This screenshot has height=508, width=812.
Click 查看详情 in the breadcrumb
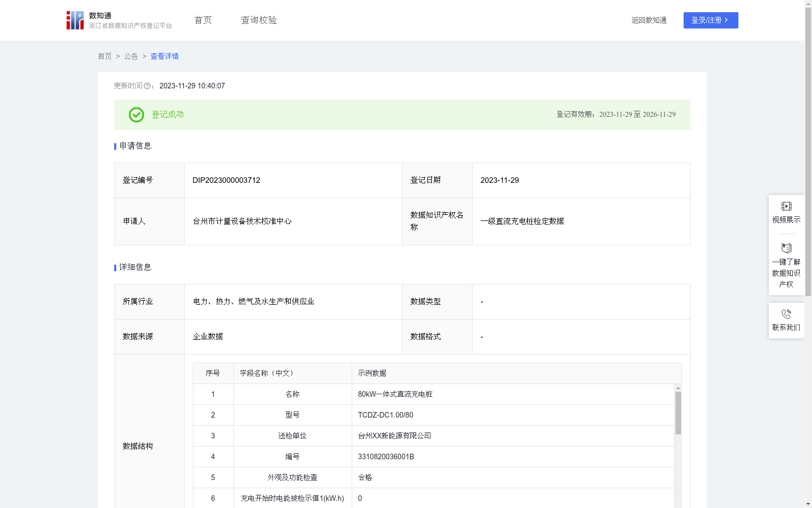tap(164, 56)
